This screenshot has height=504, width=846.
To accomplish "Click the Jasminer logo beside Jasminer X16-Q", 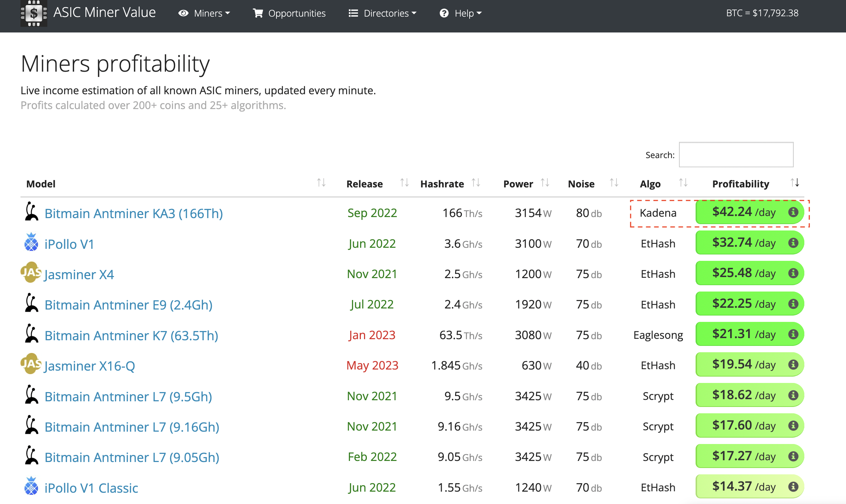I will tap(31, 364).
